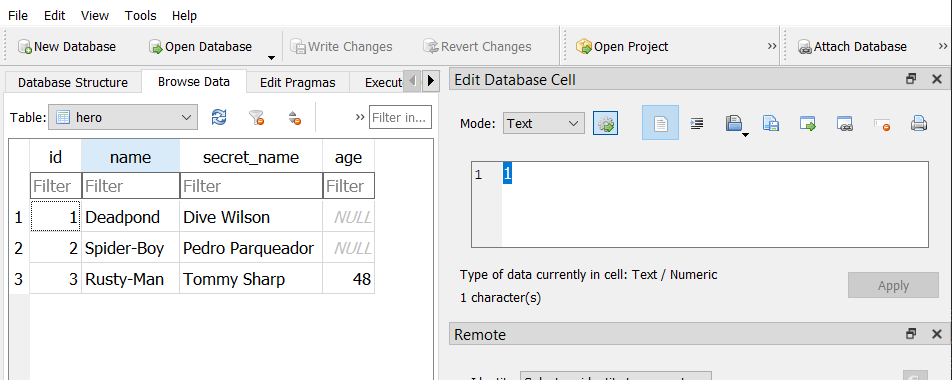The image size is (952, 380).
Task: Open the Table hero dropdown
Action: [x=123, y=118]
